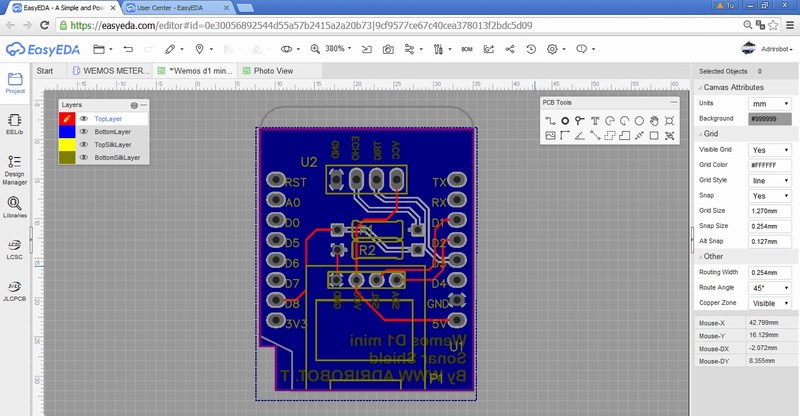Screen dimensions: 800x416
Task: Select the Via tool in PCB Tools
Action: [x=580, y=121]
